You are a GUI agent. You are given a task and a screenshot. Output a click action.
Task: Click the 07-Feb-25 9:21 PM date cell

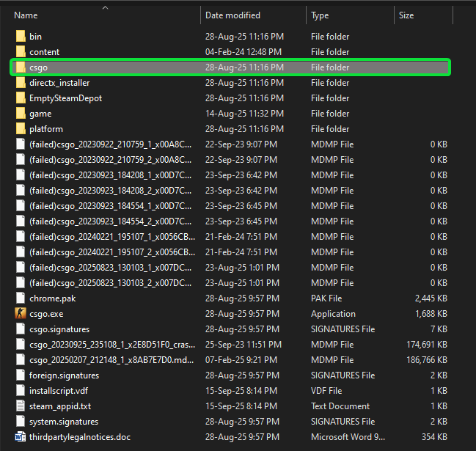point(241,360)
